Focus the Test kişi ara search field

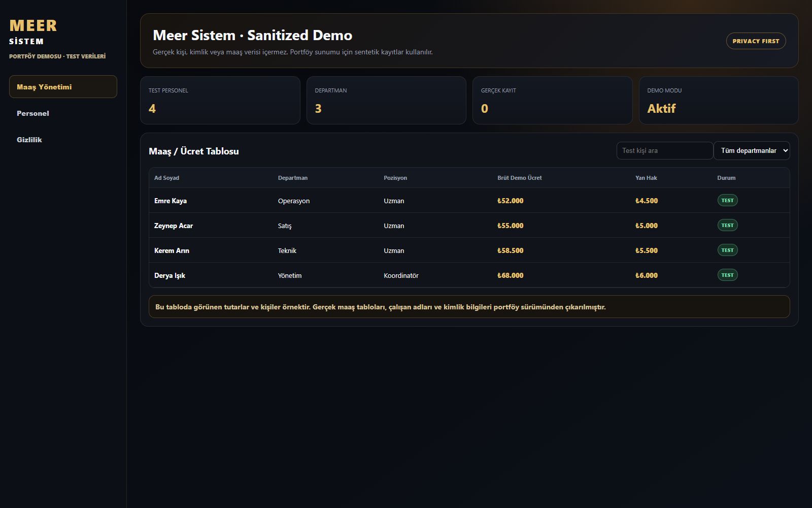click(665, 150)
